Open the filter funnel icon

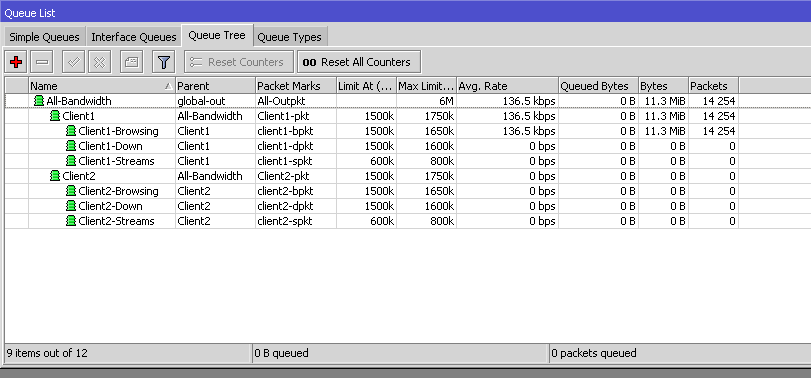(x=163, y=63)
